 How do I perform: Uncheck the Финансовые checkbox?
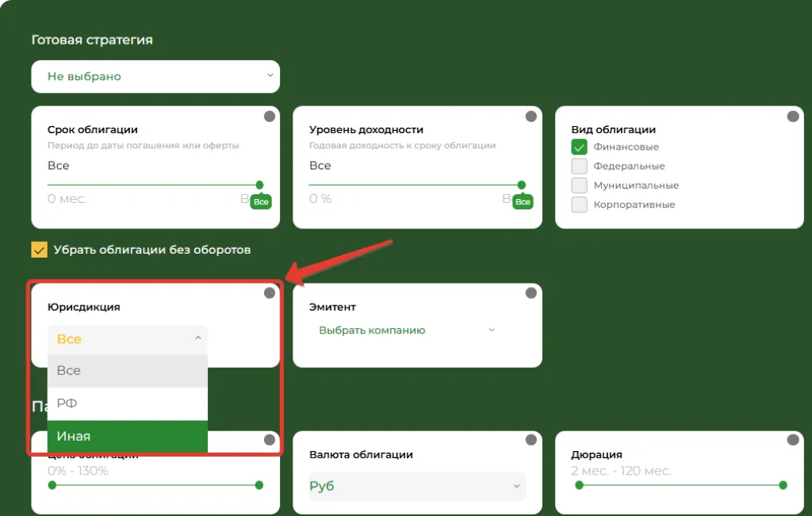tap(579, 147)
